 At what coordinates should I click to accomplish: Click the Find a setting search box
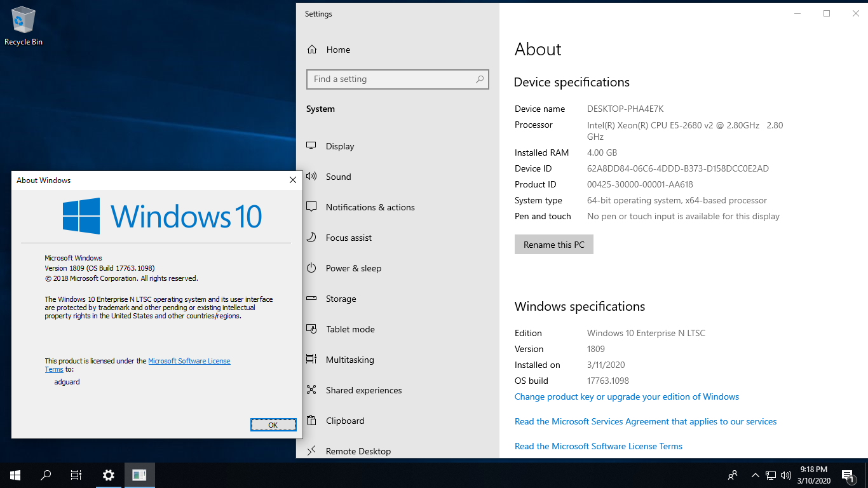[391, 79]
